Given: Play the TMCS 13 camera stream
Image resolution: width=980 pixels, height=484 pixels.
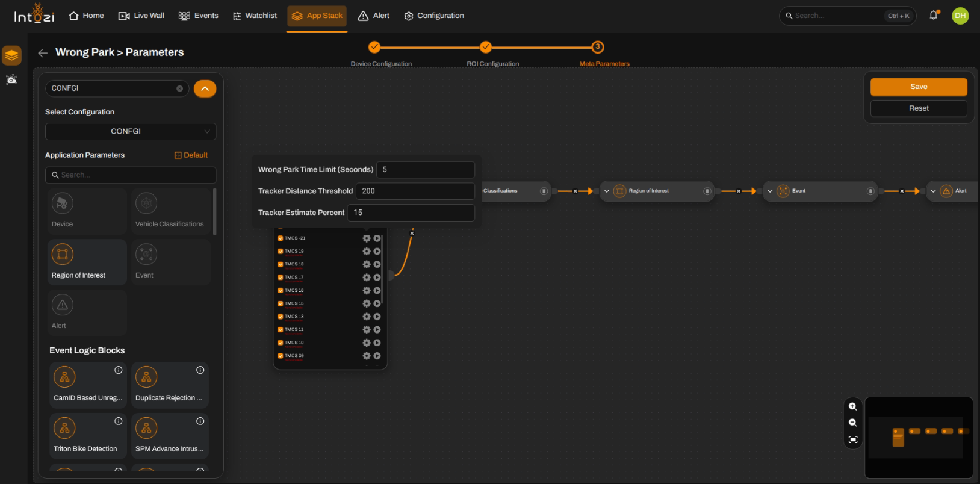Looking at the screenshot, I should pyautogui.click(x=377, y=317).
